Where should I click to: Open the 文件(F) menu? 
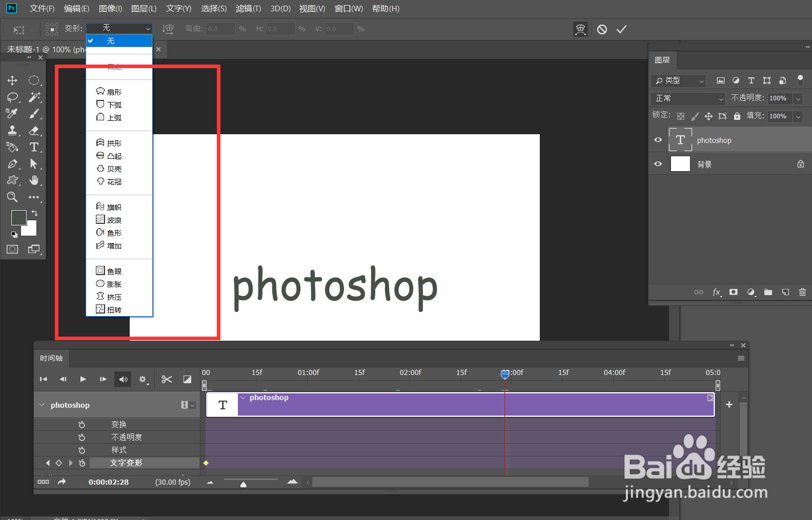coord(42,8)
